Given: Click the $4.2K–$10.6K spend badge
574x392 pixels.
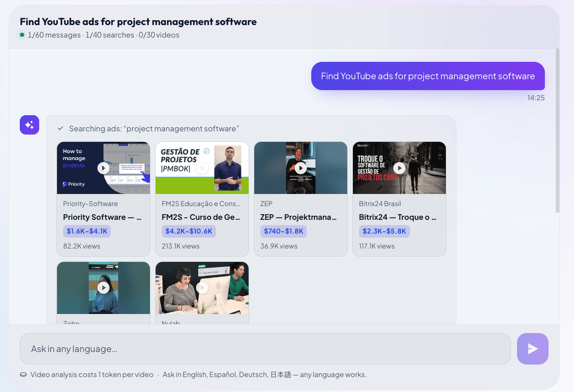Looking at the screenshot, I should pyautogui.click(x=189, y=231).
